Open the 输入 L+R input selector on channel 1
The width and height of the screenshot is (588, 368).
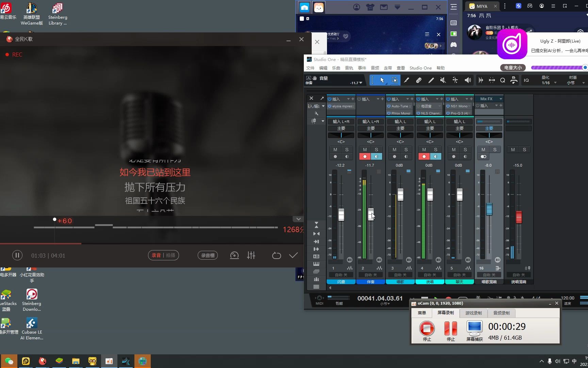point(341,121)
